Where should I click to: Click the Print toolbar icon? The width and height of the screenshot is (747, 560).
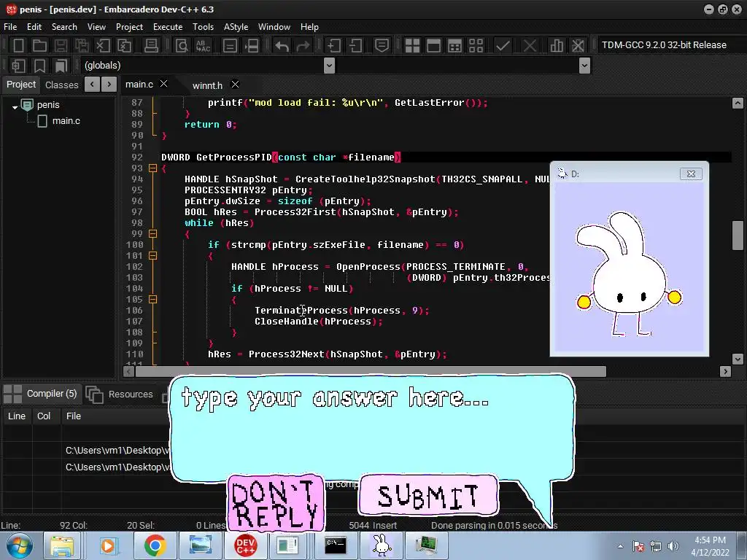tap(151, 45)
